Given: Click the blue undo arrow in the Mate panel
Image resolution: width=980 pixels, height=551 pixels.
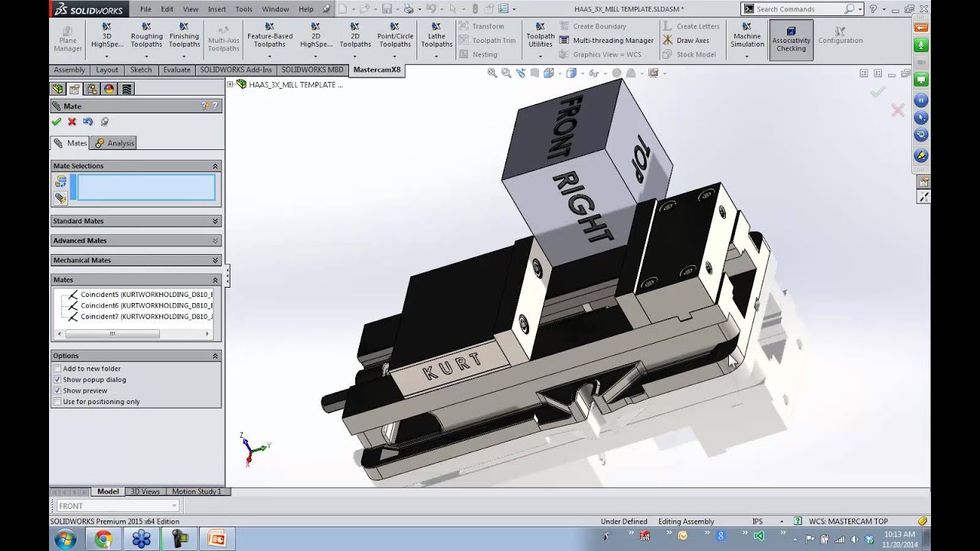Looking at the screenshot, I should coord(88,122).
